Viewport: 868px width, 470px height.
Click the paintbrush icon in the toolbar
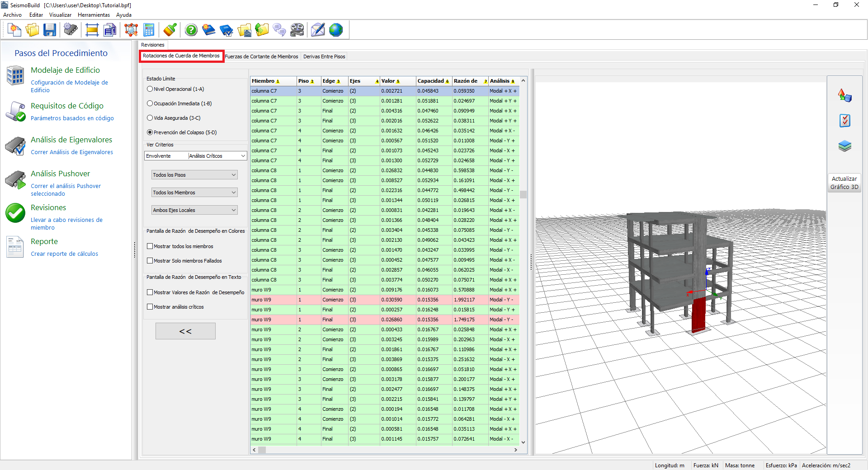(170, 30)
